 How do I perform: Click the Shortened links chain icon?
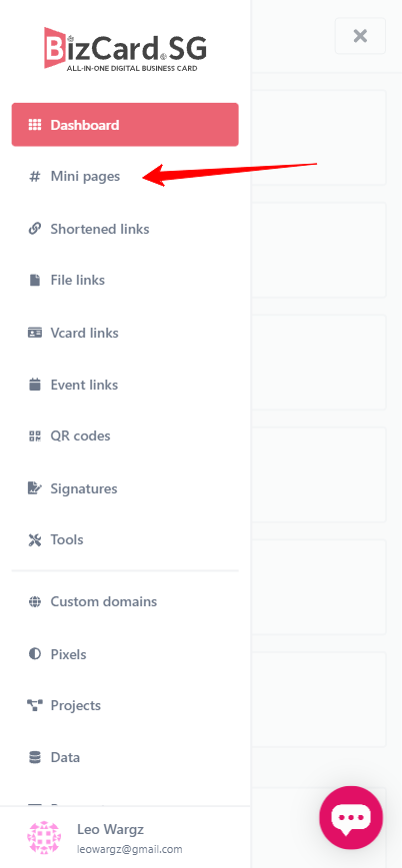[35, 229]
